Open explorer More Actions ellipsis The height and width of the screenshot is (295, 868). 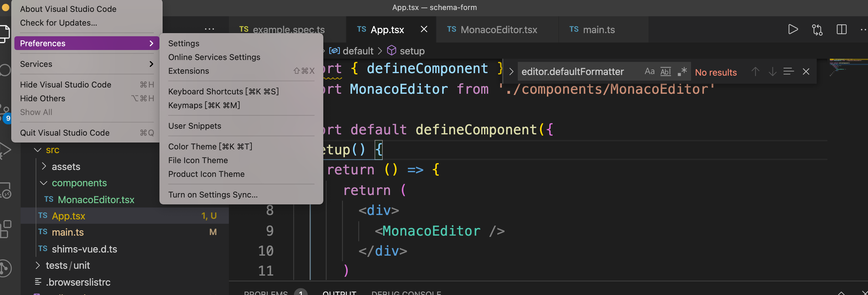pyautogui.click(x=209, y=29)
